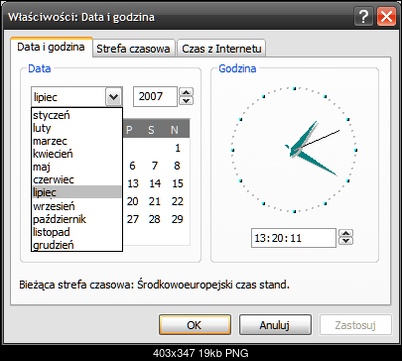
Task: Select day 13 in calendar
Action: 133,183
